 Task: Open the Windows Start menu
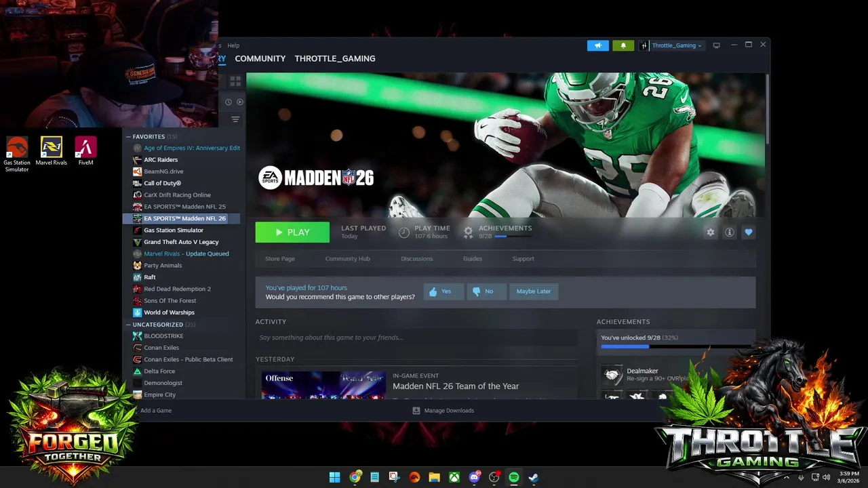point(335,477)
